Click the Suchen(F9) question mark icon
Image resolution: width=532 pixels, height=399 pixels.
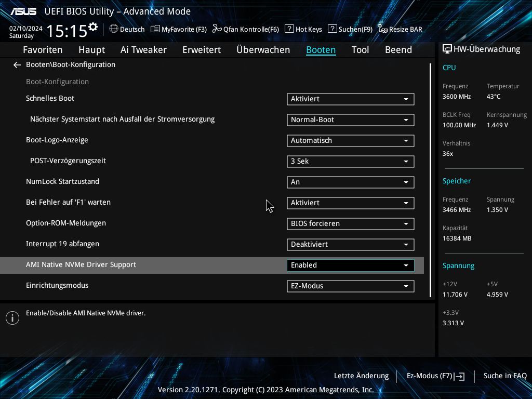click(x=332, y=29)
